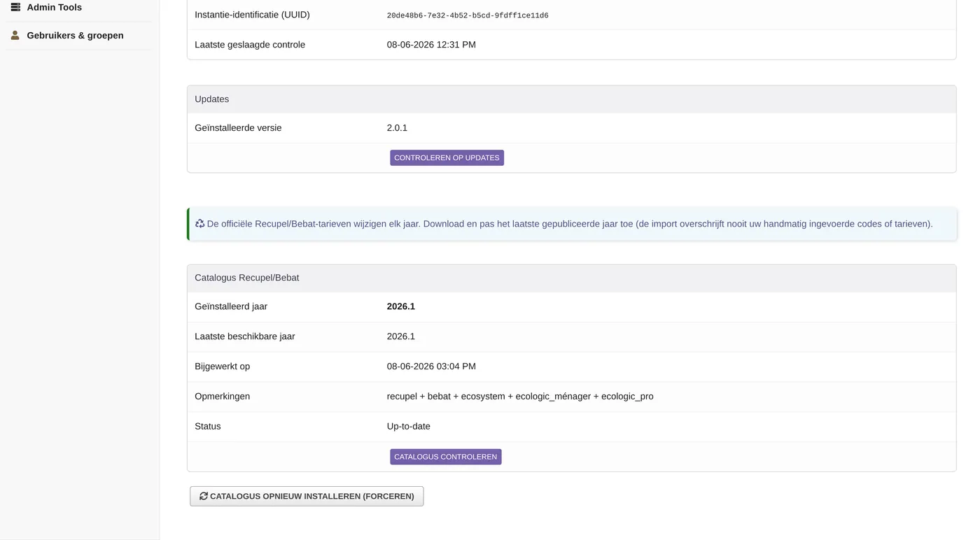The image size is (980, 540).
Task: Click installed version value 2.0.1
Action: (397, 128)
